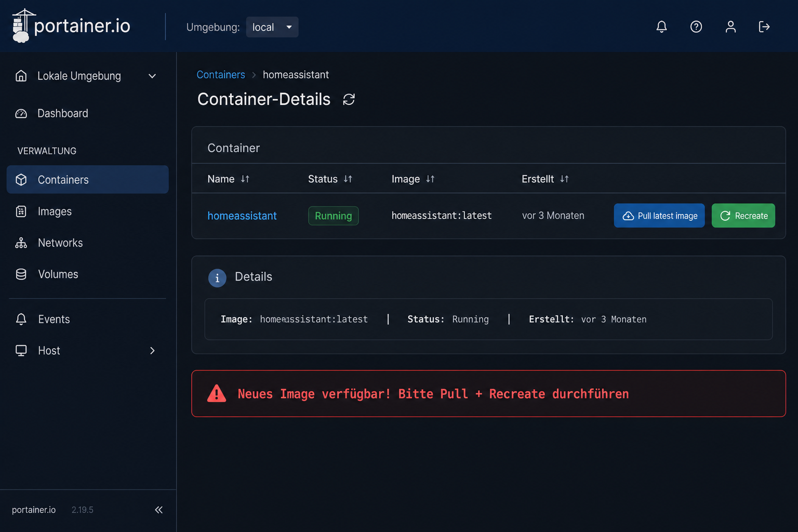Screen dimensions: 798x532
Task: Click the VERWALTUNG section label
Action: pos(47,151)
